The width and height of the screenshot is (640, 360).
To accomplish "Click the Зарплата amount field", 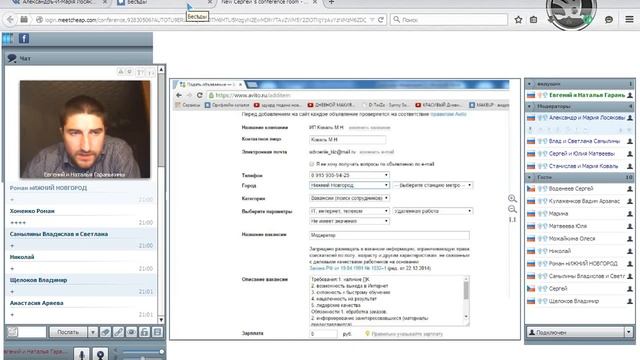I will coord(323,334).
